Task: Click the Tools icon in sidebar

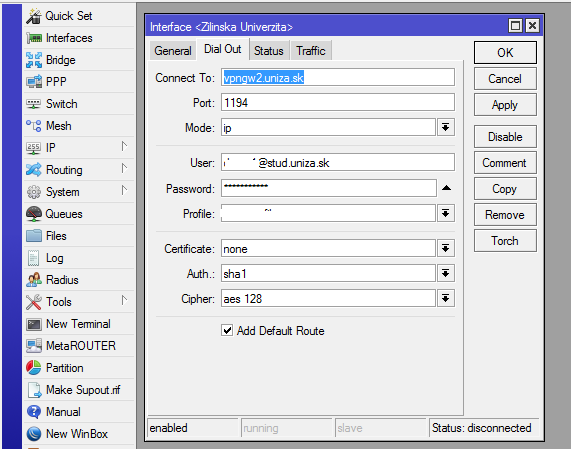Action: (x=34, y=302)
